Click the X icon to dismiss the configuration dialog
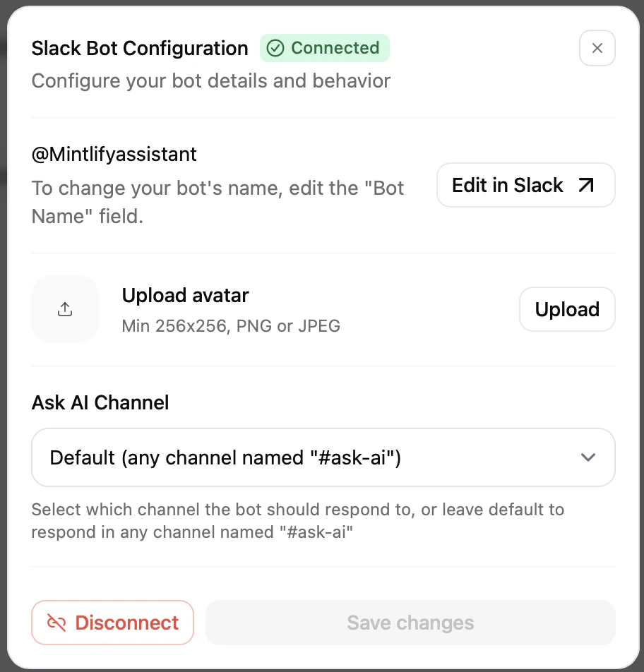 coord(597,48)
